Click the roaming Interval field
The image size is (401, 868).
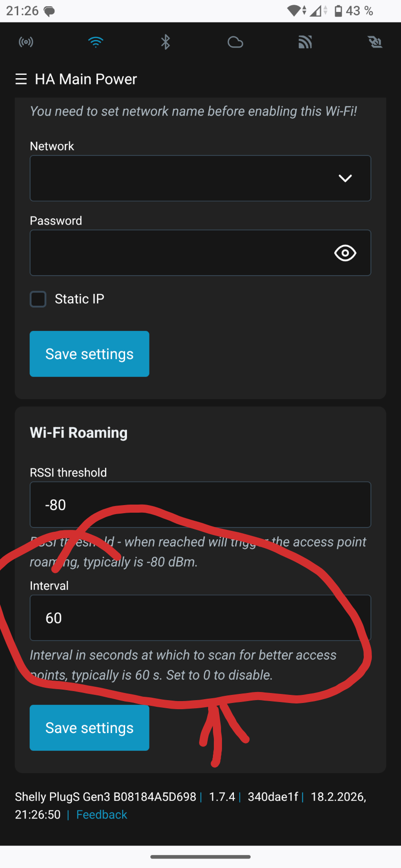200,618
